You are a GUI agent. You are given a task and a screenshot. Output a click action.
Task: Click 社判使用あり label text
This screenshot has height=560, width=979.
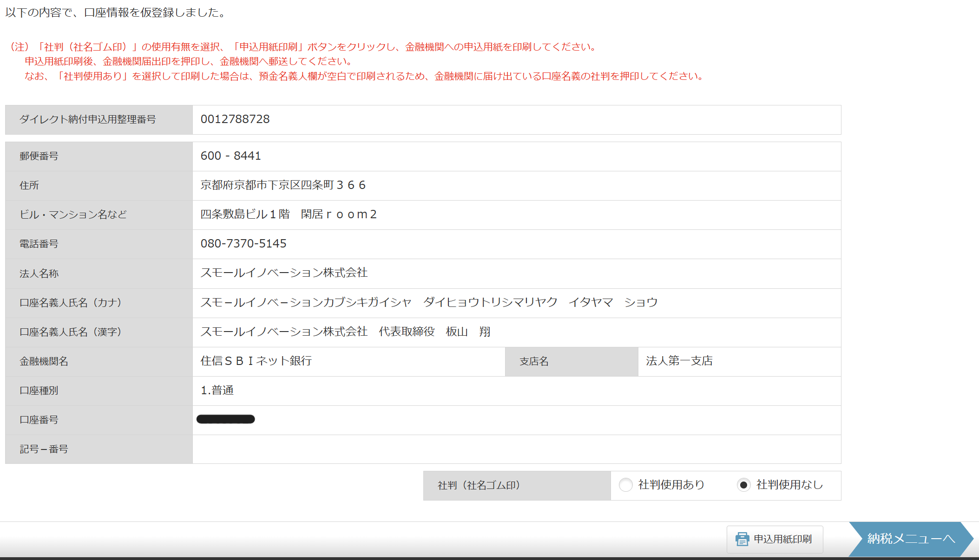point(671,485)
